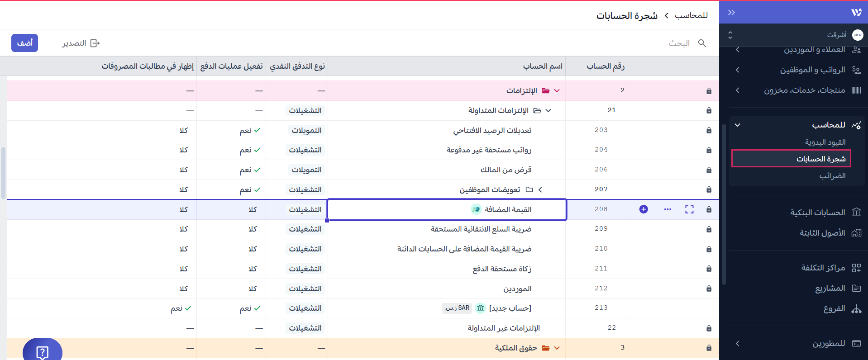868x360 pixels.
Task: Click the help question mark bubble
Action: click(43, 351)
